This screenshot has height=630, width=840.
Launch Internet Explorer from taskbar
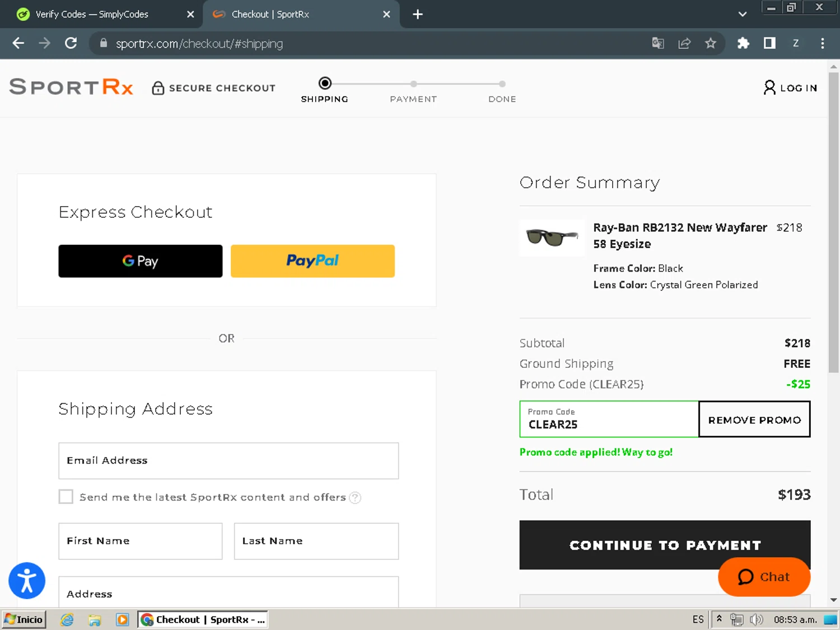click(67, 619)
